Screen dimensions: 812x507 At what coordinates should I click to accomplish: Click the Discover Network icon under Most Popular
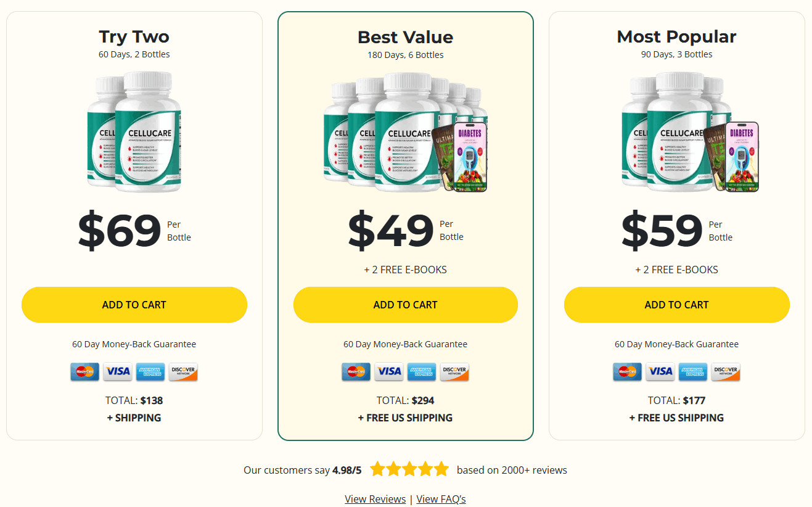pos(726,372)
